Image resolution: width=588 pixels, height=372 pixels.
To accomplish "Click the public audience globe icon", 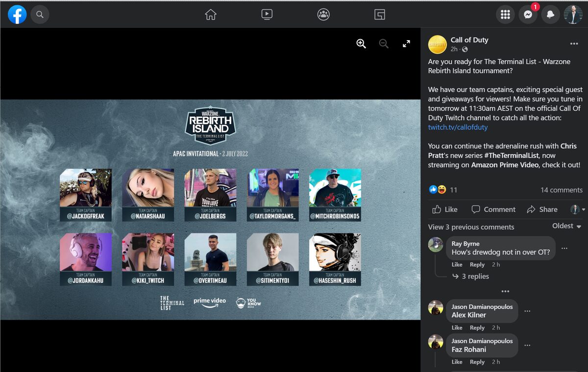I will 465,49.
